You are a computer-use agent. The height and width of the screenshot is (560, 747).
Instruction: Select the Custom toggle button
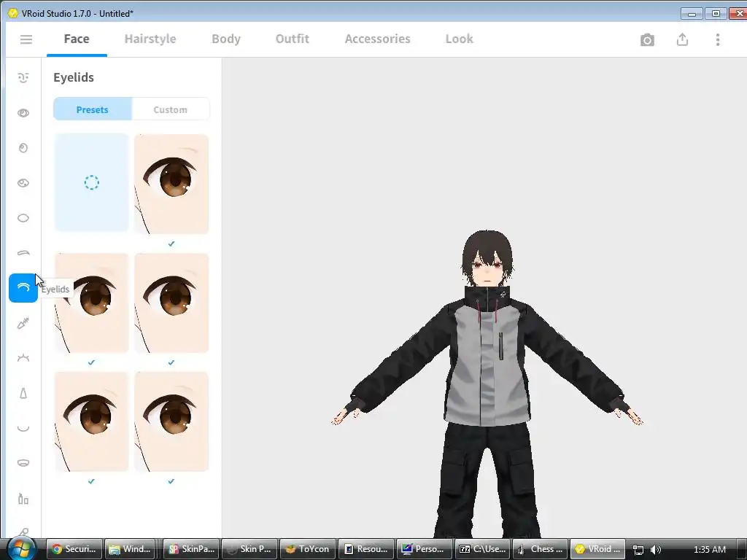click(170, 109)
